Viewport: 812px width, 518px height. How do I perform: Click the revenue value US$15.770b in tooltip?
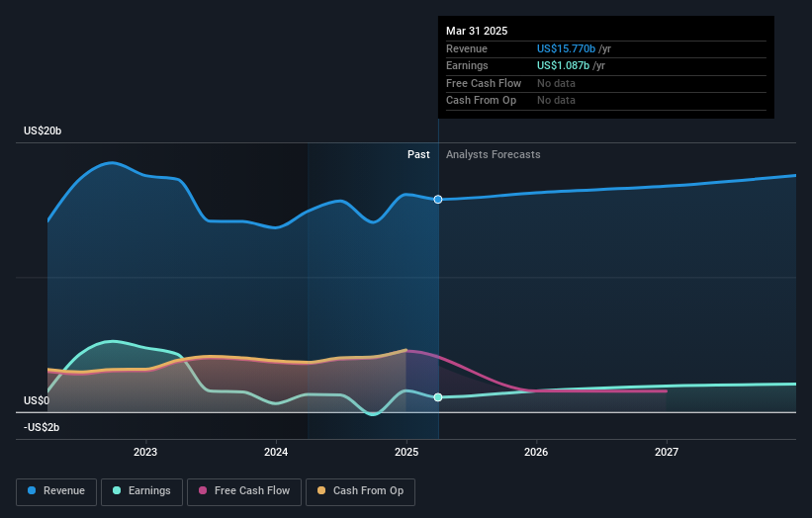pos(566,48)
